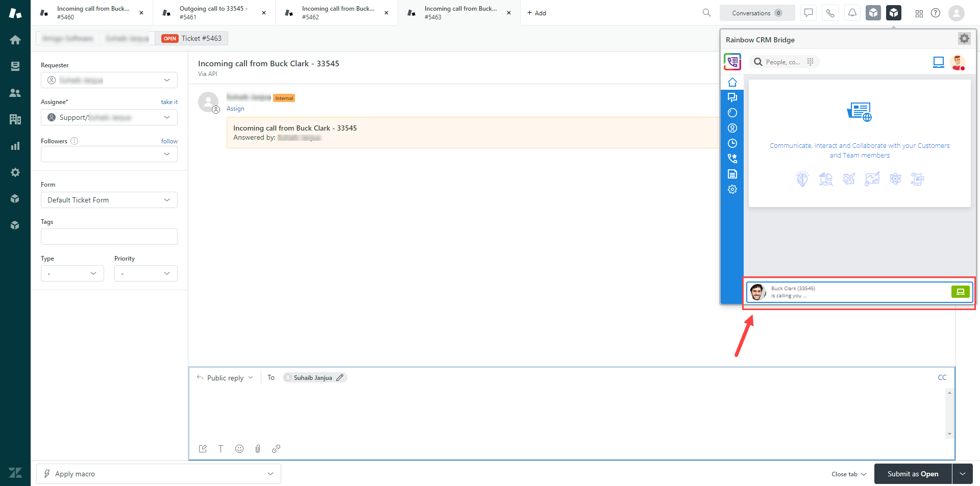Click Buck Clark caller avatar
Screen dimensions: 980x486
tap(757, 292)
